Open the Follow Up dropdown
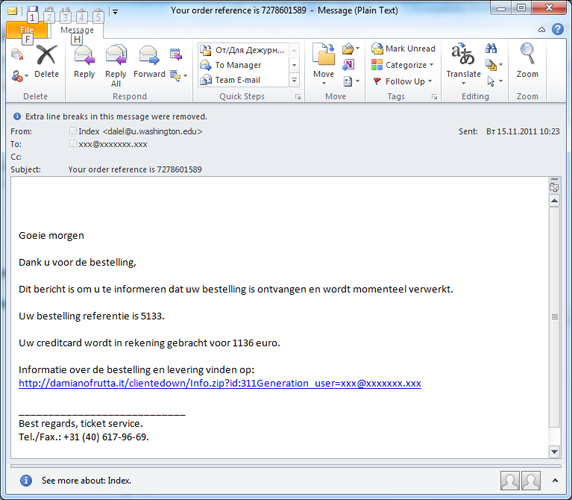 (402, 81)
